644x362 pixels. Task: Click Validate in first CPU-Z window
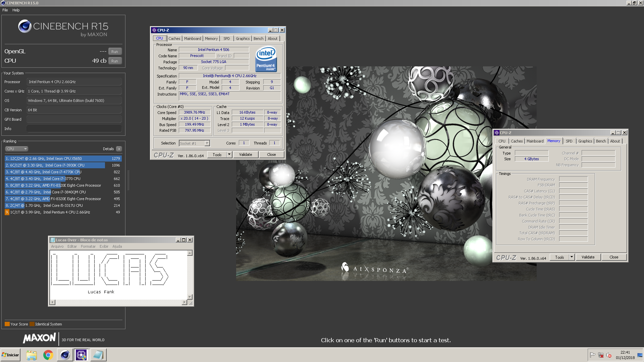[x=246, y=155]
